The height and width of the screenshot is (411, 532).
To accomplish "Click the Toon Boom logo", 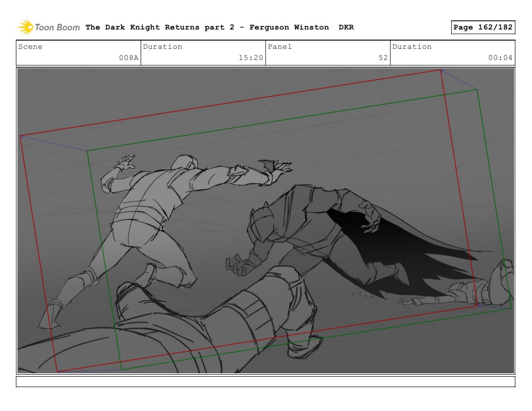I will (48, 28).
